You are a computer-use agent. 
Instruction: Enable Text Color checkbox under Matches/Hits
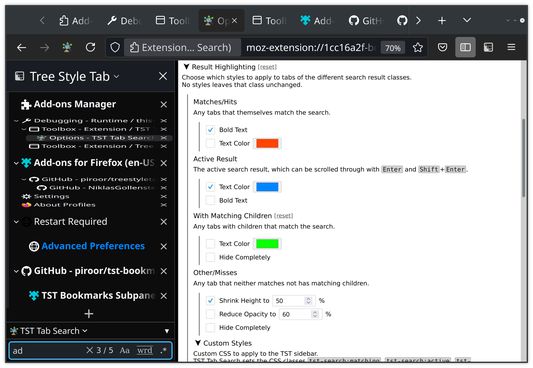(x=210, y=143)
